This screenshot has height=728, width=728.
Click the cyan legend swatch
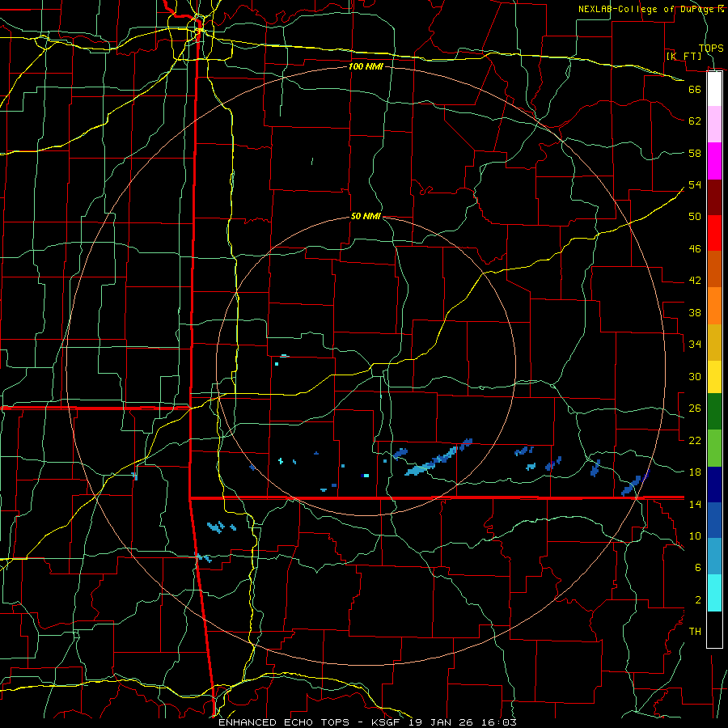point(714,593)
